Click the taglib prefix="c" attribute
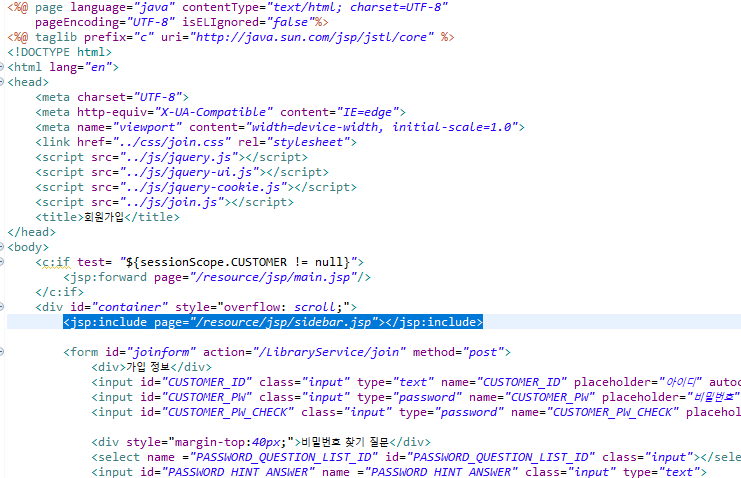This screenshot has width=741, height=478. [119, 37]
